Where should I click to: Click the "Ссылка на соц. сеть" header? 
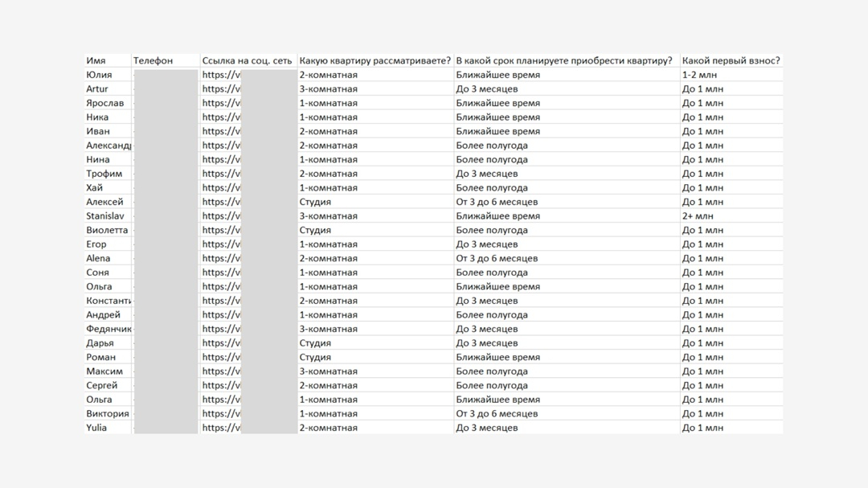[x=247, y=61]
